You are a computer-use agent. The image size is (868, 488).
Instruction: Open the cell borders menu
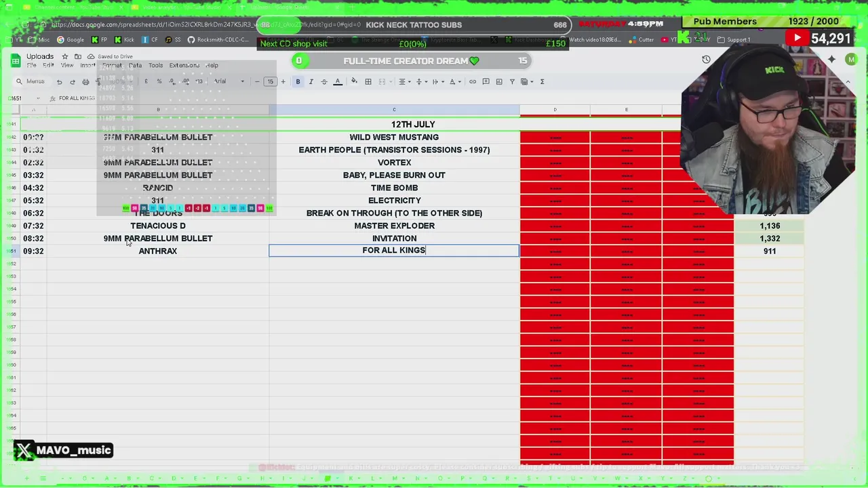coord(368,81)
